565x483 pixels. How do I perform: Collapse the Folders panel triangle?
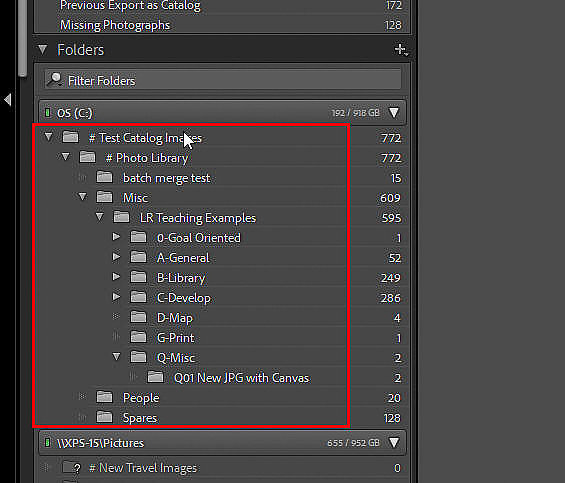(43, 49)
